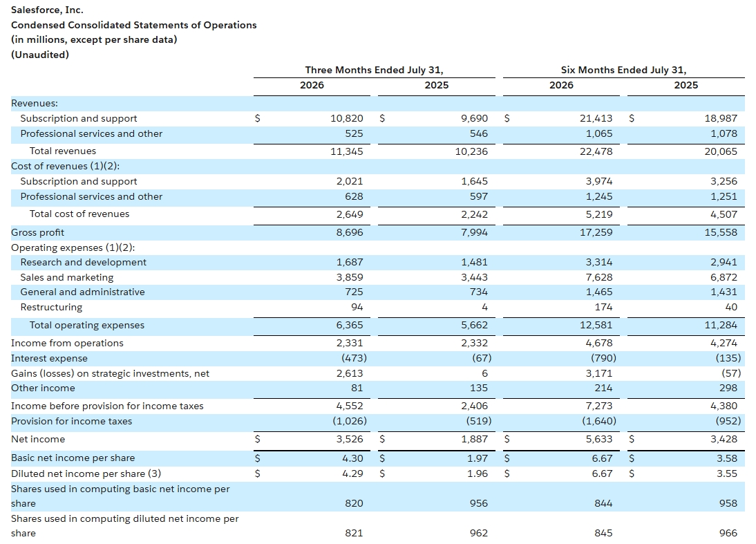Viewport: 756px width, 544px height.
Task: Click the 4.30 basic per share value
Action: point(352,458)
